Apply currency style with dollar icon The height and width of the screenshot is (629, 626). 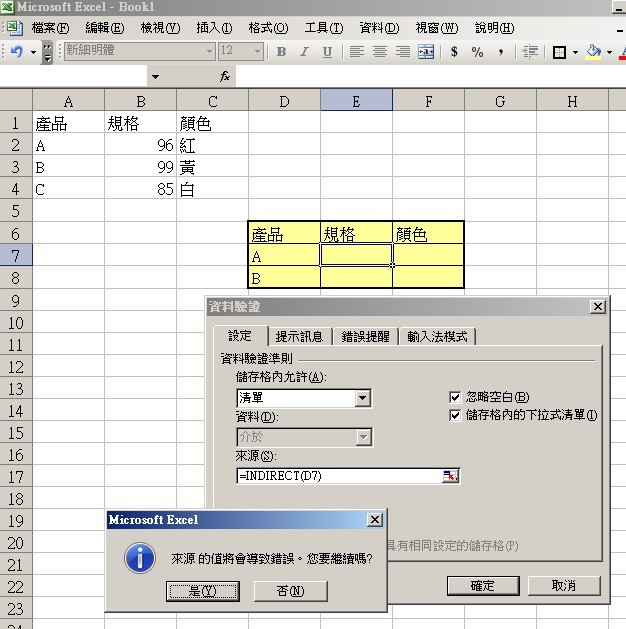click(454, 52)
